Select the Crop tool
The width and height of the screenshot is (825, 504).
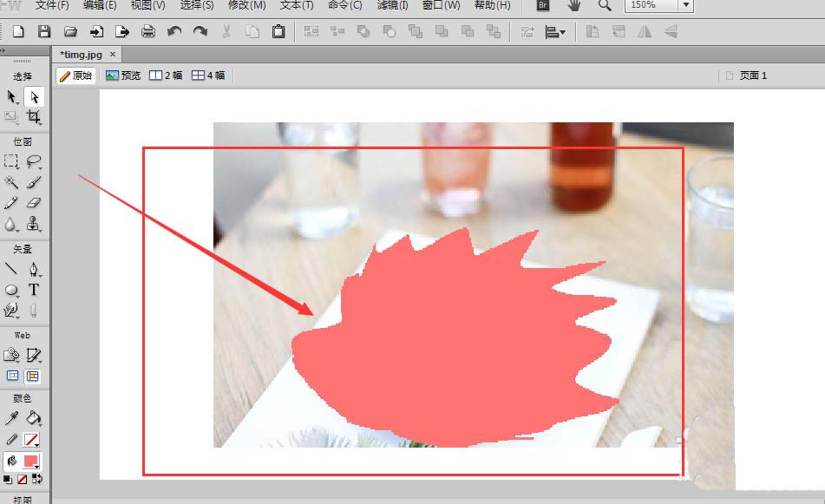(x=34, y=117)
